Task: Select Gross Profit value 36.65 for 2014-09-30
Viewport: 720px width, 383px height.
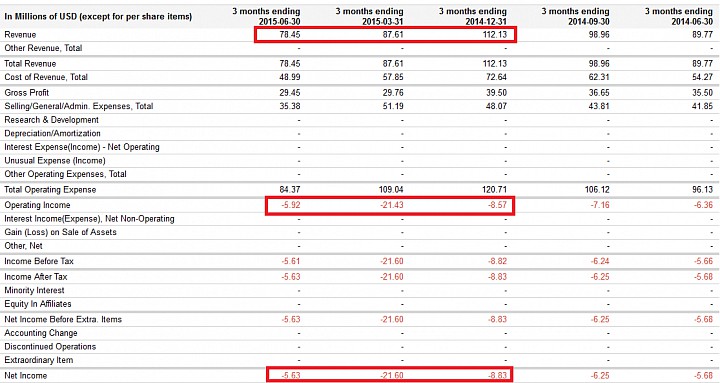Action: 599,92
